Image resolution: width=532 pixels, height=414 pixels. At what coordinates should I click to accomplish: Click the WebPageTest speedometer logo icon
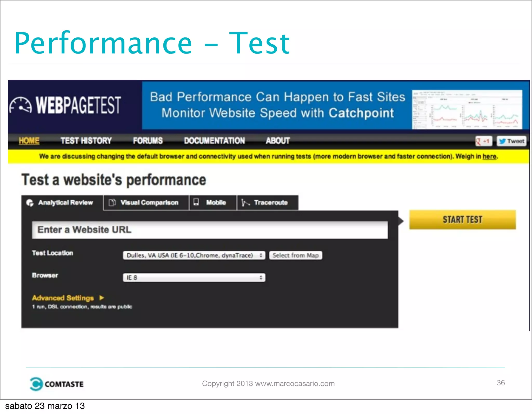click(21, 105)
